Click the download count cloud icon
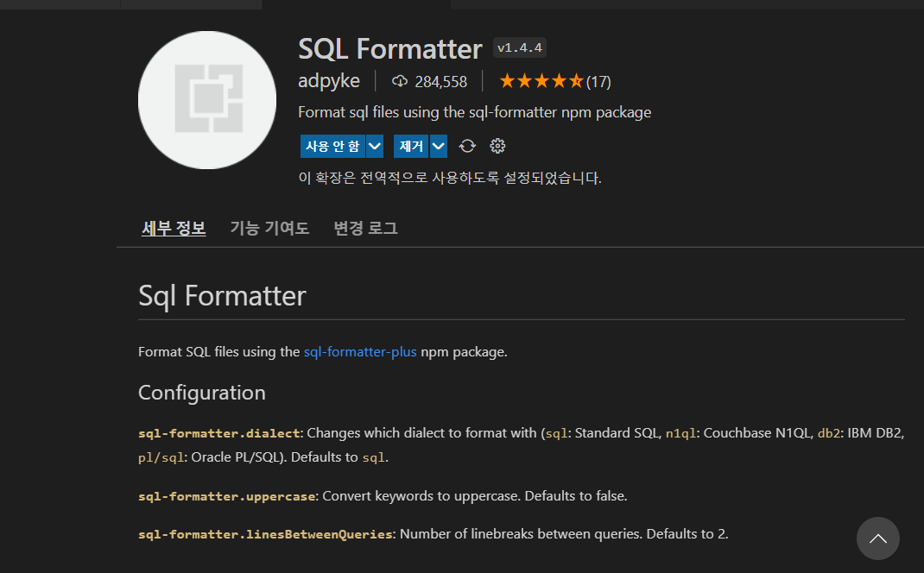This screenshot has width=924, height=573. tap(399, 81)
